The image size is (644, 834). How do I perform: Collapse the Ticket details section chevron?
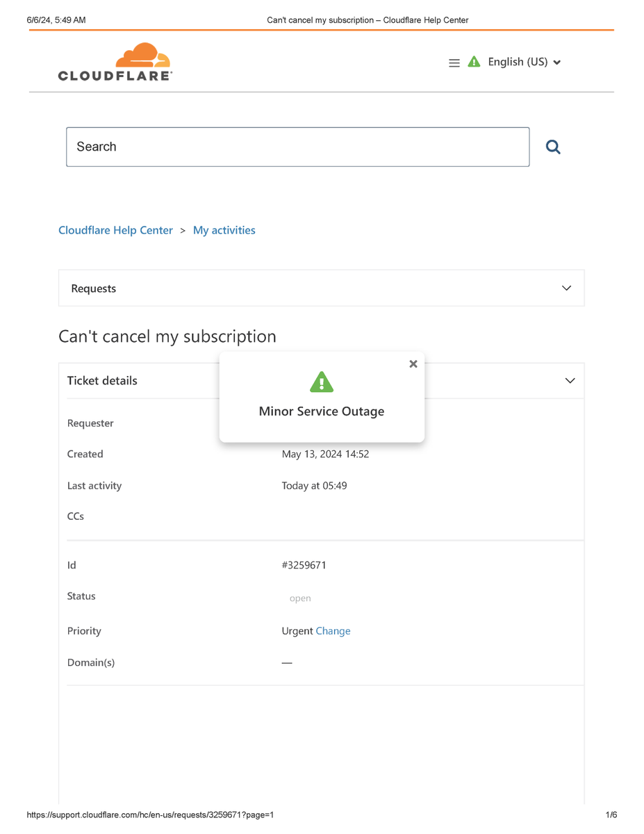pos(570,381)
